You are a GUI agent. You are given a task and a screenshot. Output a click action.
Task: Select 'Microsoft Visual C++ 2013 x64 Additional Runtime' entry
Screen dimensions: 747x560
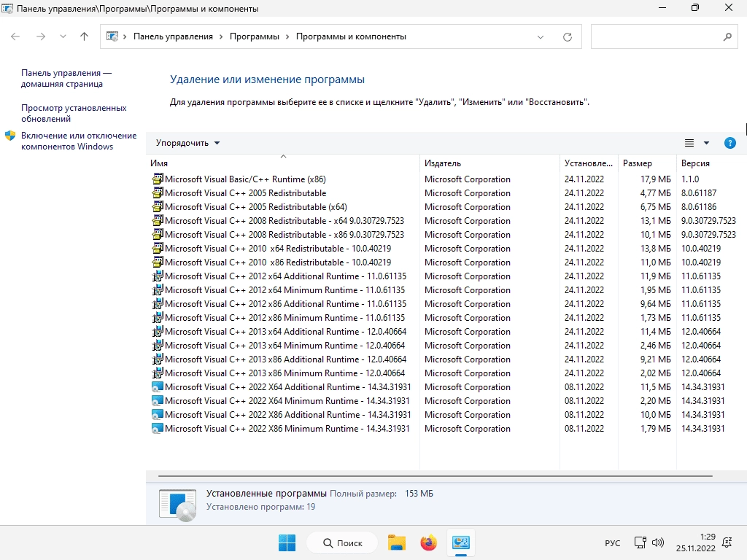coord(285,332)
